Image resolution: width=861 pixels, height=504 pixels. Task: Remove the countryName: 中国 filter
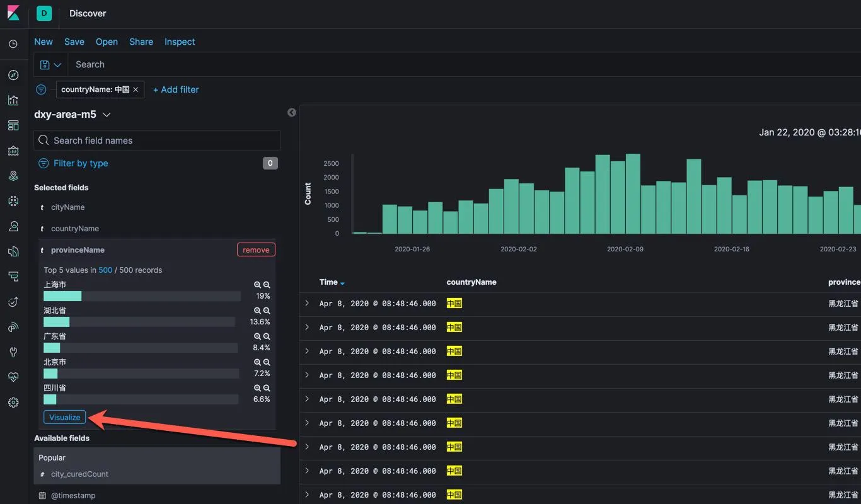click(x=136, y=89)
